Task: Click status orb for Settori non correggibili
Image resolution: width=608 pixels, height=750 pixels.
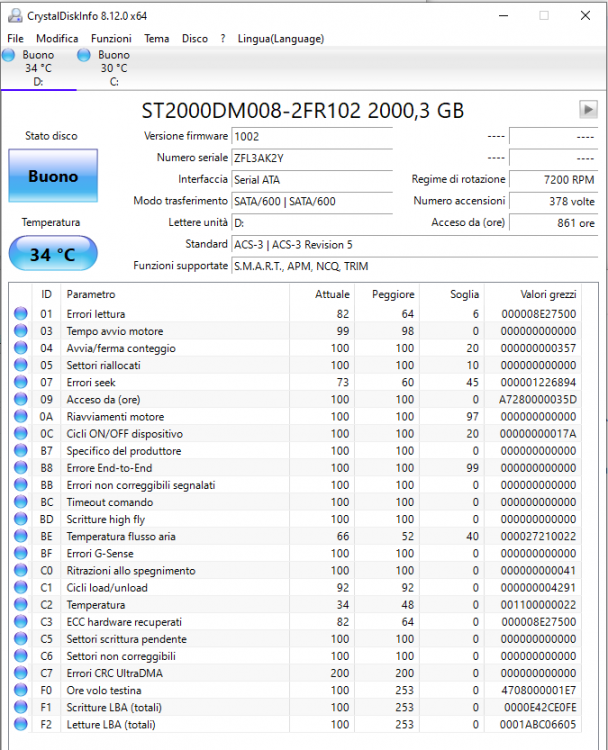Action: (21, 656)
